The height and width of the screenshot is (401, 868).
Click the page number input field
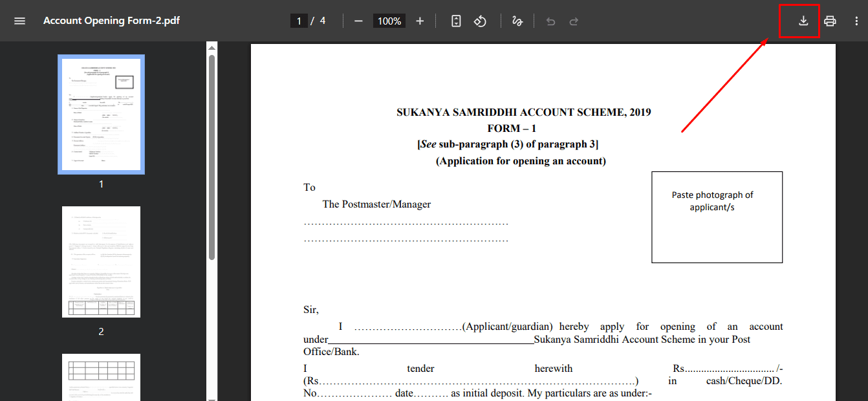pos(299,21)
